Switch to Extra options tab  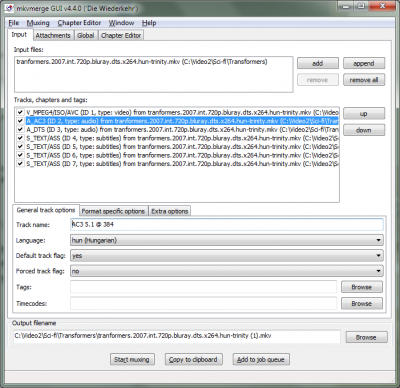(170, 211)
